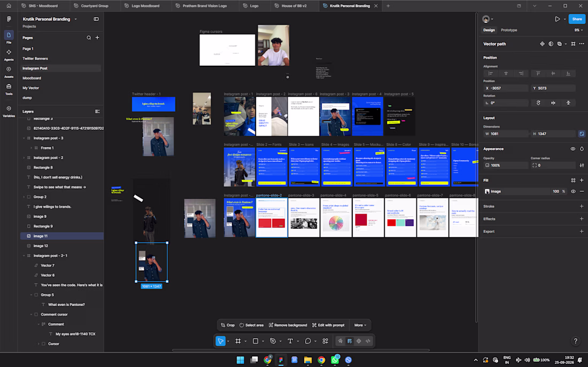
Task: Switch to the Prototype tab
Action: pyautogui.click(x=509, y=30)
